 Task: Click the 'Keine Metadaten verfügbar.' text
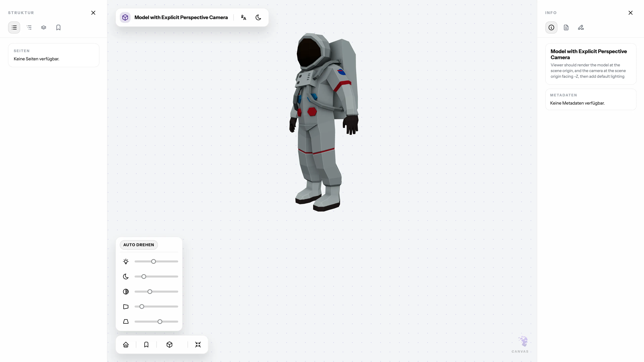tap(577, 103)
